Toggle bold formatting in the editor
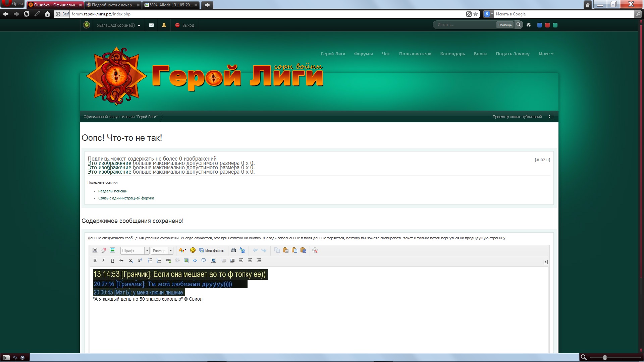This screenshot has width=644, height=362. point(95,260)
